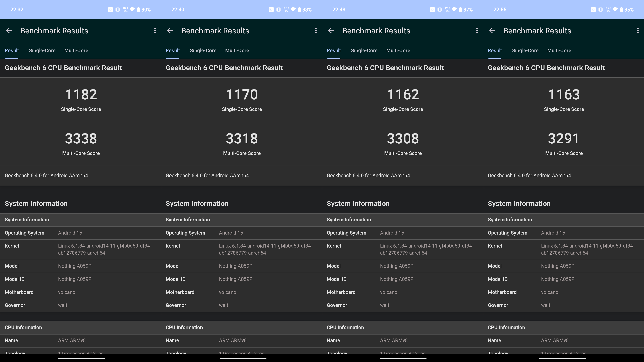Tap the 3308 multi-core score

403,138
